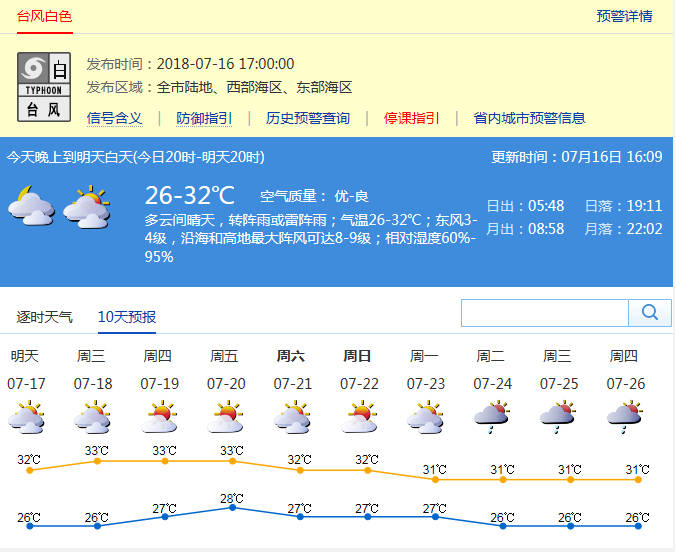This screenshot has height=552, width=676.
Task: Click the 31℃ high point for 07-26
Action: (x=638, y=480)
